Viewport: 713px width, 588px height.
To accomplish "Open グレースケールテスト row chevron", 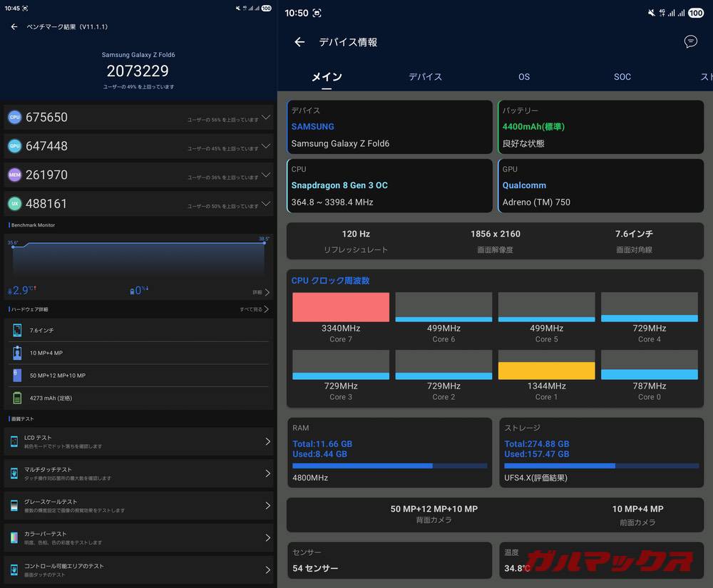I will (x=267, y=505).
